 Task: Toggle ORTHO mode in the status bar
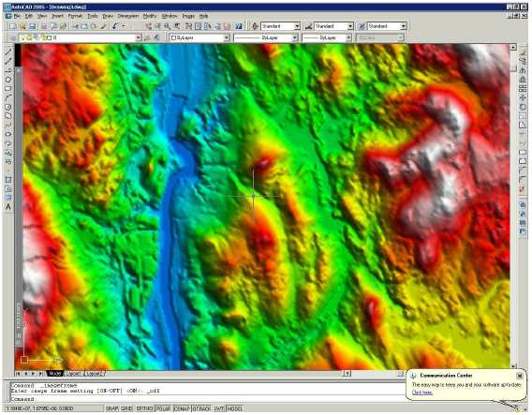(x=145, y=408)
